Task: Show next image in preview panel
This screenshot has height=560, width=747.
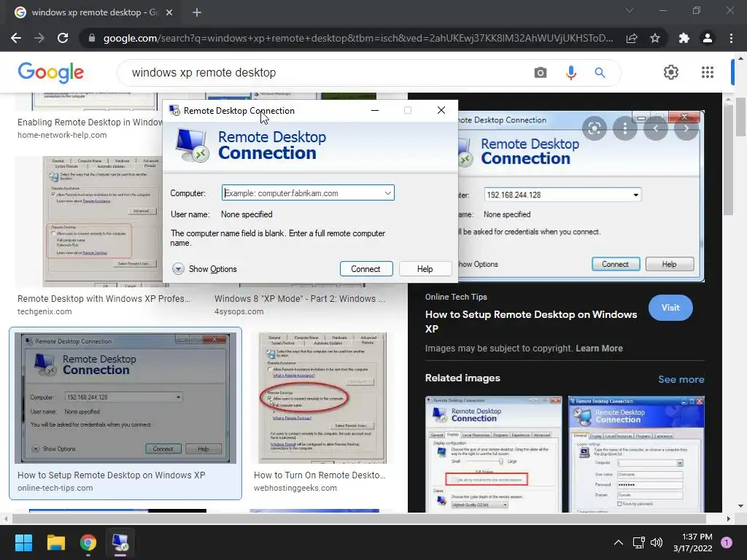Action: (x=686, y=128)
